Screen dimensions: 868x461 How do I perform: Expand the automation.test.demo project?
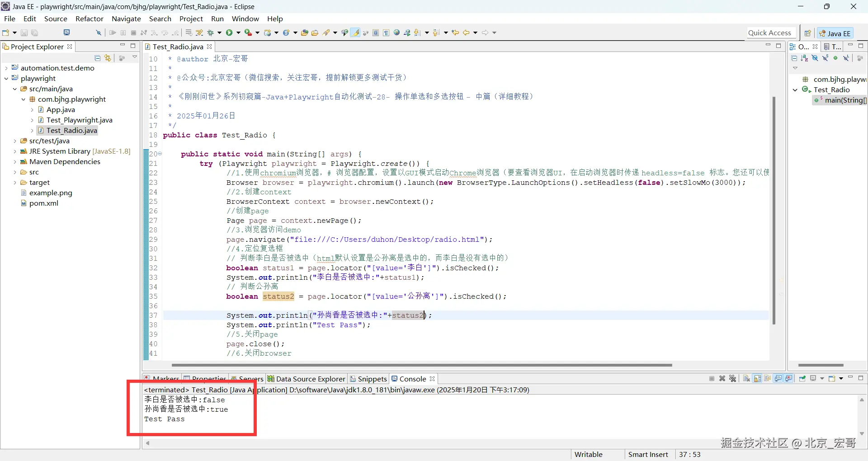click(6, 68)
